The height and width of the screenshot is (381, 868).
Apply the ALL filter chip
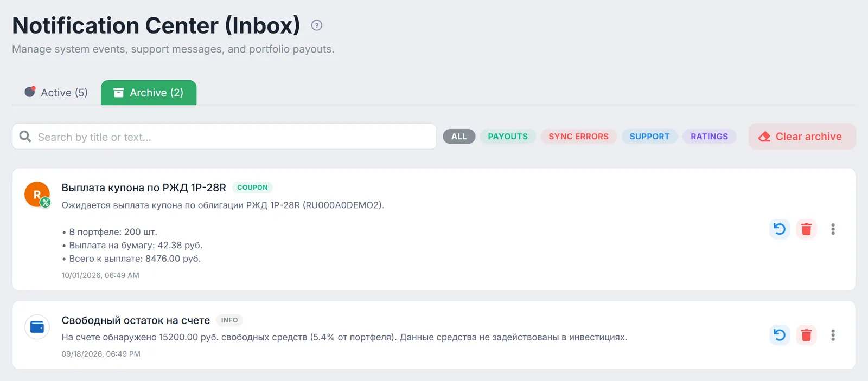pyautogui.click(x=459, y=137)
